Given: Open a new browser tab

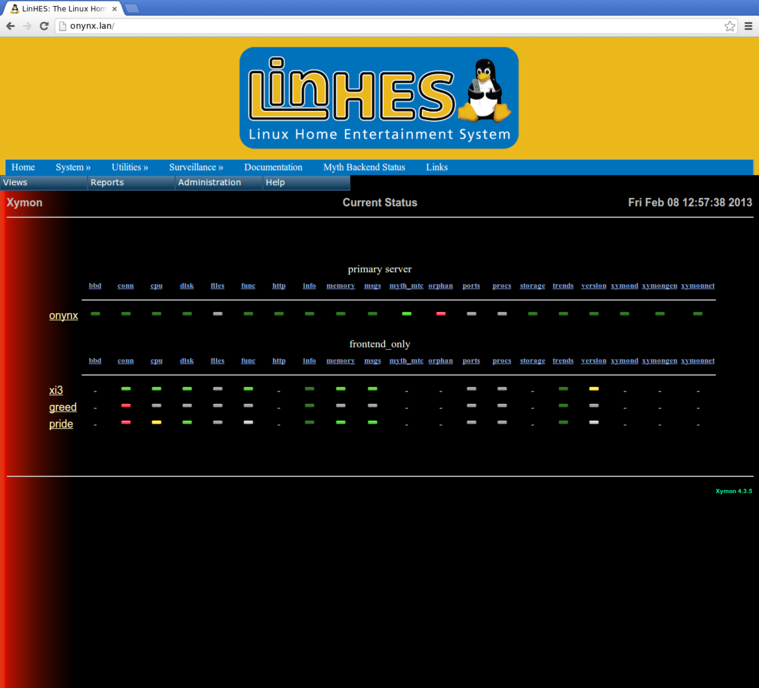Looking at the screenshot, I should [132, 8].
